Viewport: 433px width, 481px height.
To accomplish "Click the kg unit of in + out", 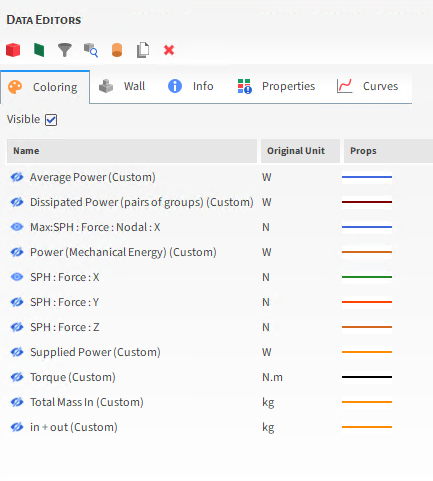I will [x=268, y=427].
